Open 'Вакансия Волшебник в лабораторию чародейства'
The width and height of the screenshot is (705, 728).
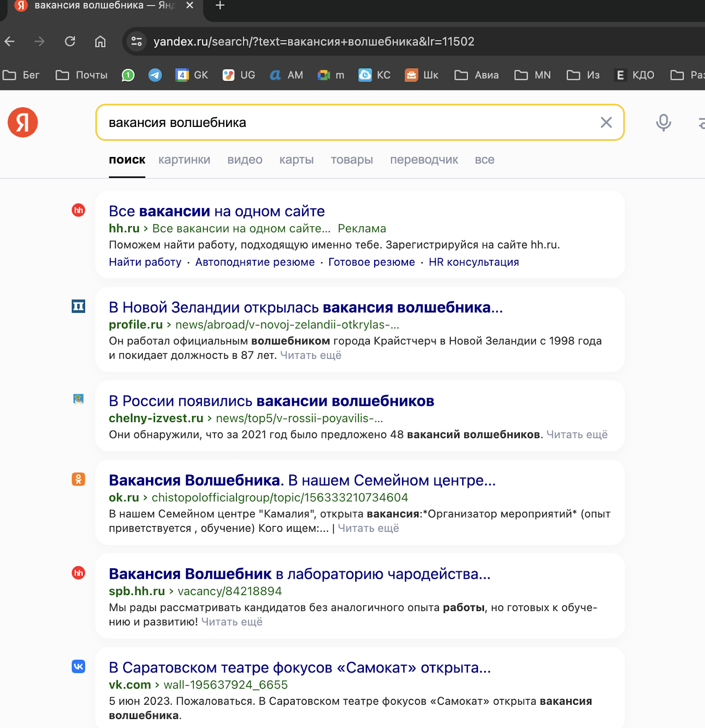pyautogui.click(x=300, y=574)
